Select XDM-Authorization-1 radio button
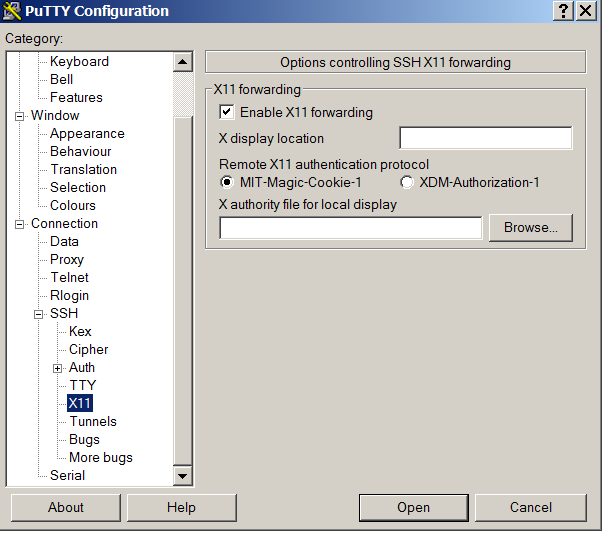 click(406, 182)
